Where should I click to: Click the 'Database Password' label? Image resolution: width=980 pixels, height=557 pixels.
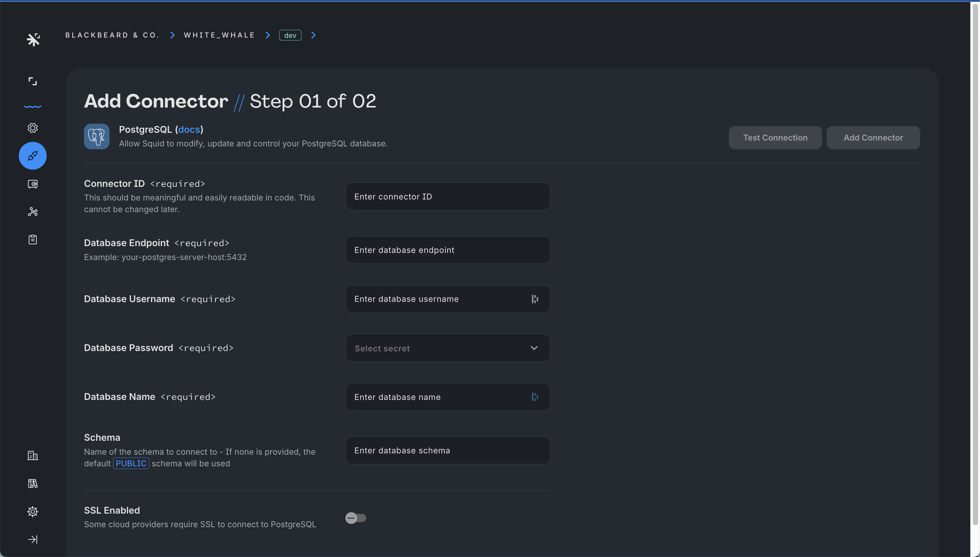point(129,348)
